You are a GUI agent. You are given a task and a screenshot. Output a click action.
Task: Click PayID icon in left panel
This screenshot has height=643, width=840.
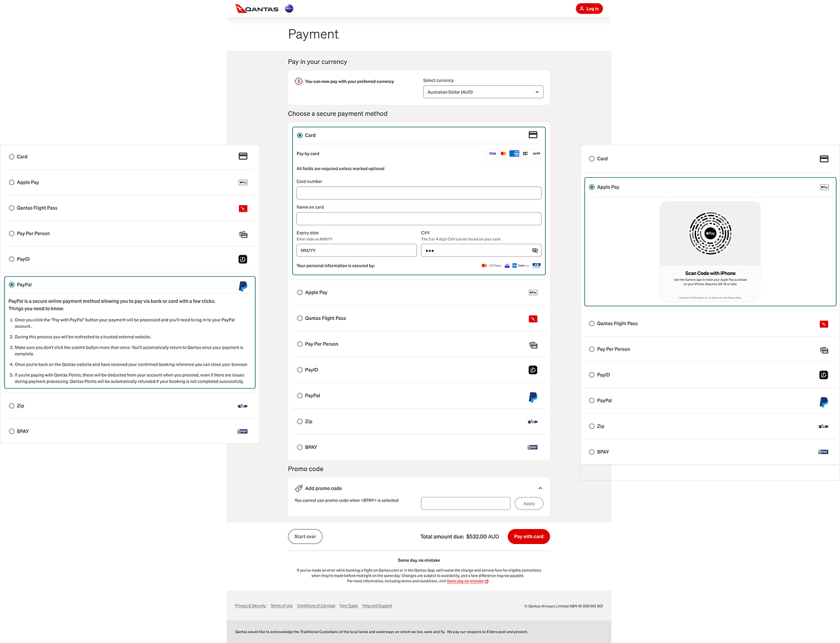pyautogui.click(x=243, y=259)
